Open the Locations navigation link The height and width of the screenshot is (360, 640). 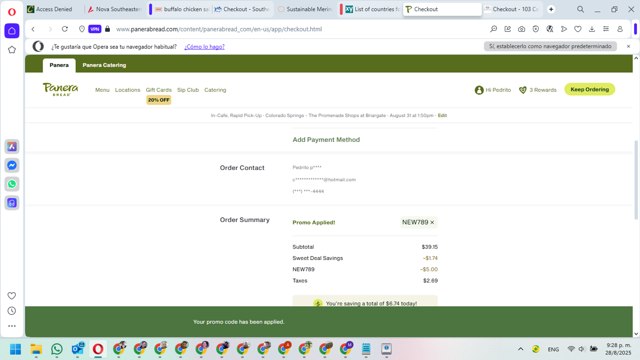pos(127,90)
